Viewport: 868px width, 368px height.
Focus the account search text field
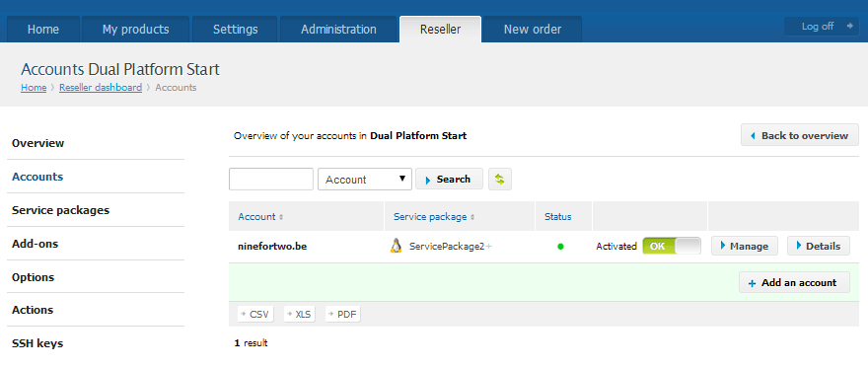coord(271,180)
